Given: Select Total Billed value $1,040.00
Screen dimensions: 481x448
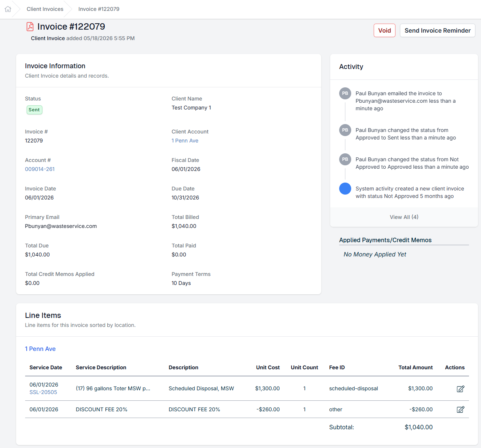Looking at the screenshot, I should tap(184, 226).
